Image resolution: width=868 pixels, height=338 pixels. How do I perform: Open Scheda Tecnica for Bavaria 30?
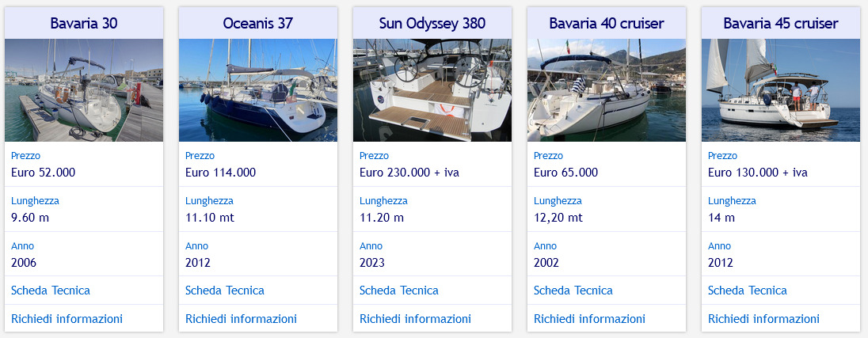pos(51,291)
